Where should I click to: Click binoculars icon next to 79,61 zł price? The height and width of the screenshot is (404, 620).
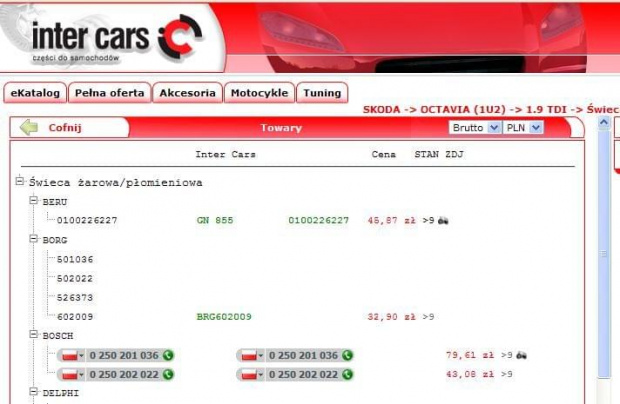click(521, 355)
